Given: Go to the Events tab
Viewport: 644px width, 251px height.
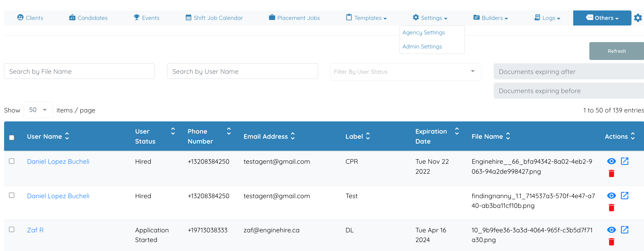Looking at the screenshot, I should [147, 18].
